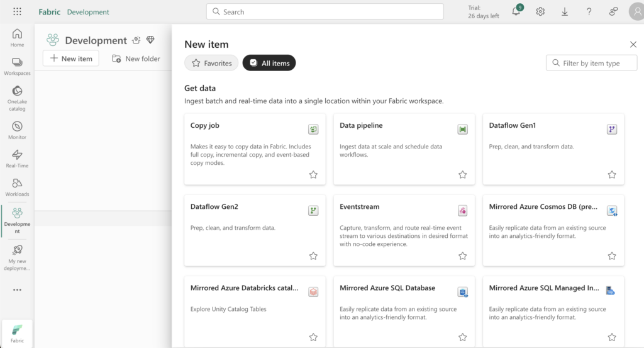Favorite the Data pipeline item
The height and width of the screenshot is (348, 644).
click(462, 174)
